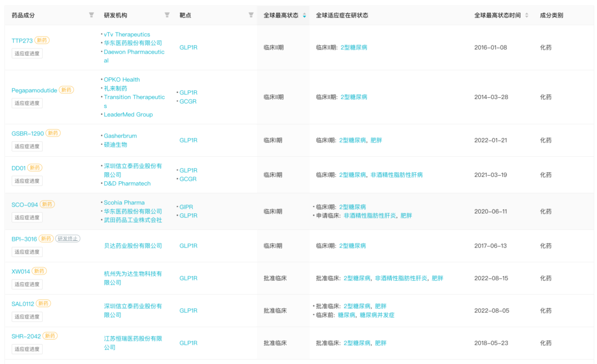
Task: Click date 2016-01-08 cell
Action: [x=490, y=48]
